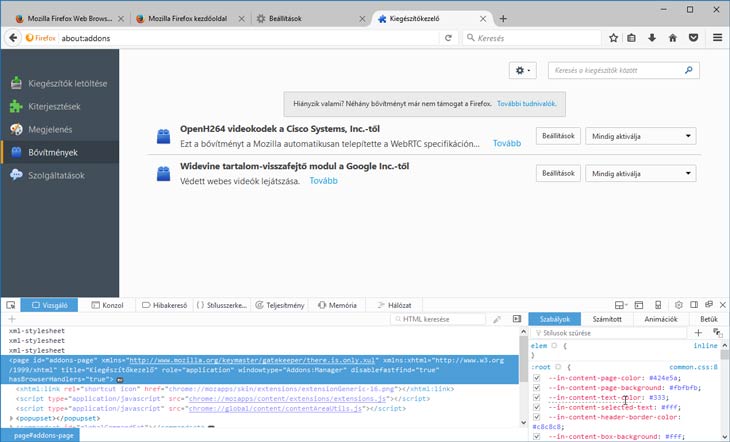Show bookmarks list icon
Viewport: 730px width, 442px height.
click(x=631, y=38)
